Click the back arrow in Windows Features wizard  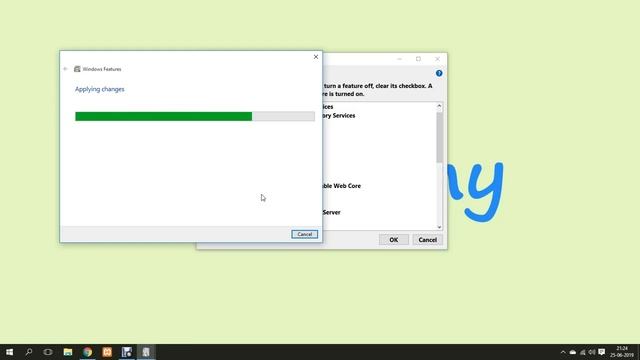pyautogui.click(x=65, y=69)
